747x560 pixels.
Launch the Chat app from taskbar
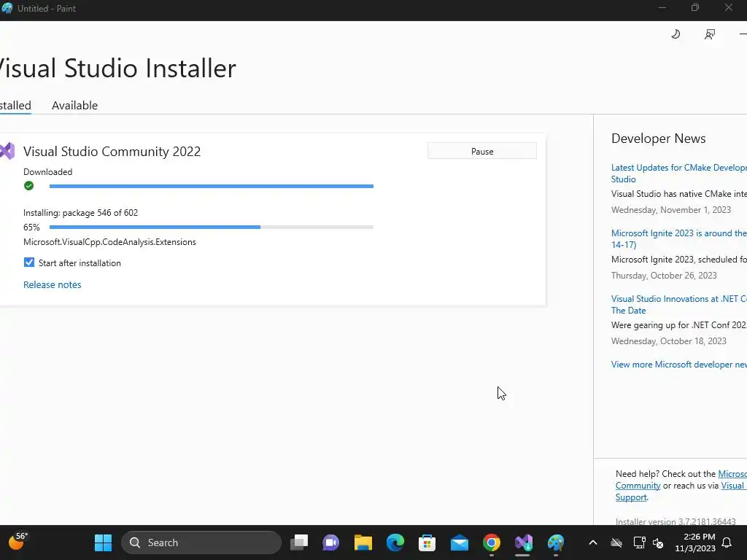[x=330, y=542]
